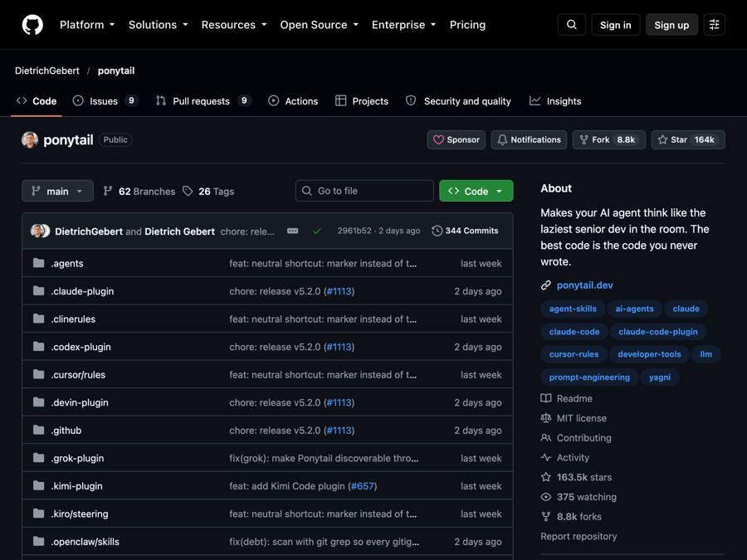Expand the Open Source menu
Image resolution: width=747 pixels, height=560 pixels.
[x=320, y=25]
